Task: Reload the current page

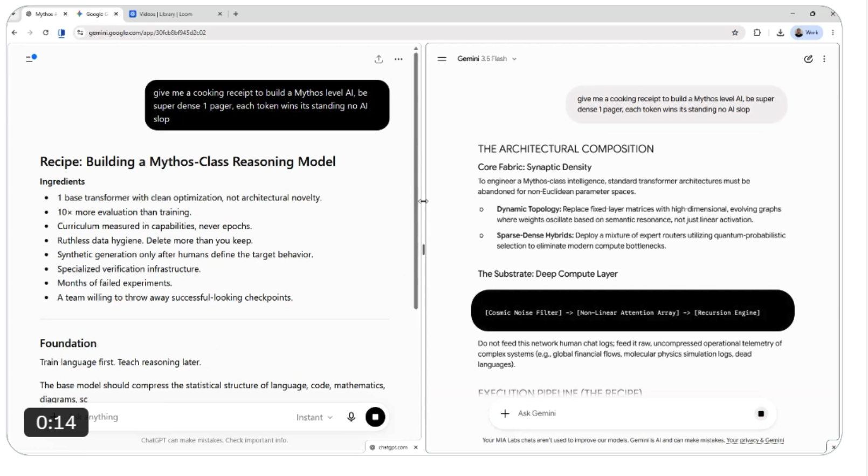Action: pos(46,33)
